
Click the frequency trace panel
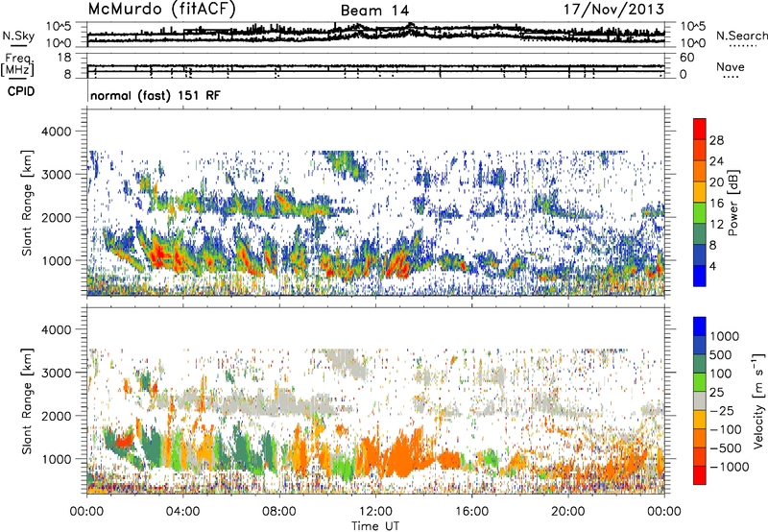point(375,65)
